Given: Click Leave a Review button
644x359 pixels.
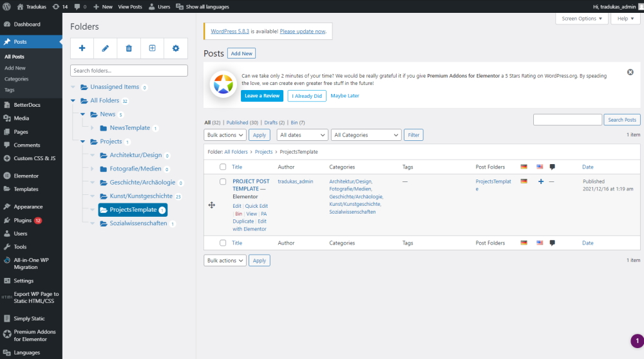Looking at the screenshot, I should coord(262,96).
